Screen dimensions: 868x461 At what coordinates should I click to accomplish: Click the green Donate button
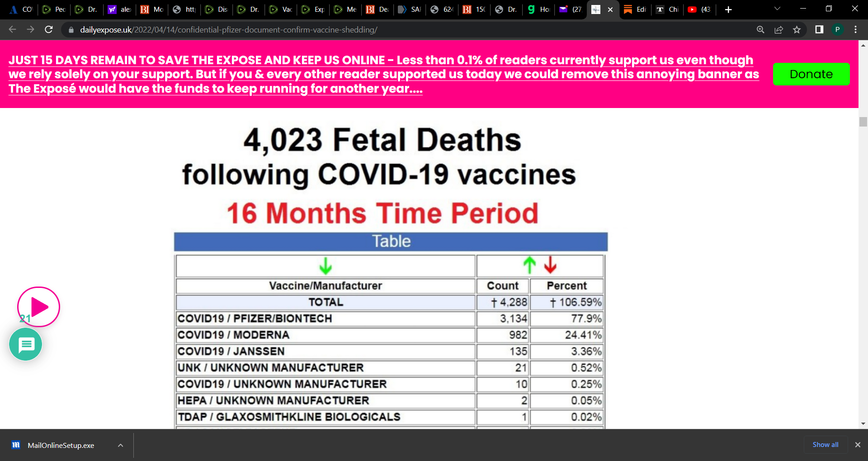click(x=811, y=74)
